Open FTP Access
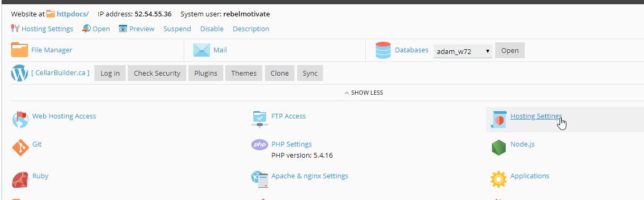644x200 pixels. [x=289, y=116]
